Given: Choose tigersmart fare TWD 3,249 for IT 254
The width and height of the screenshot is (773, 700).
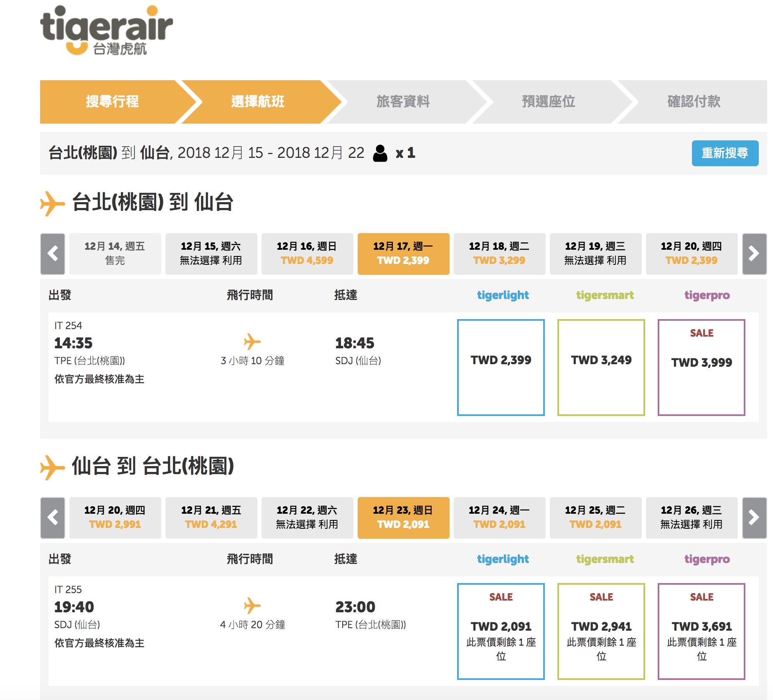Looking at the screenshot, I should point(601,368).
